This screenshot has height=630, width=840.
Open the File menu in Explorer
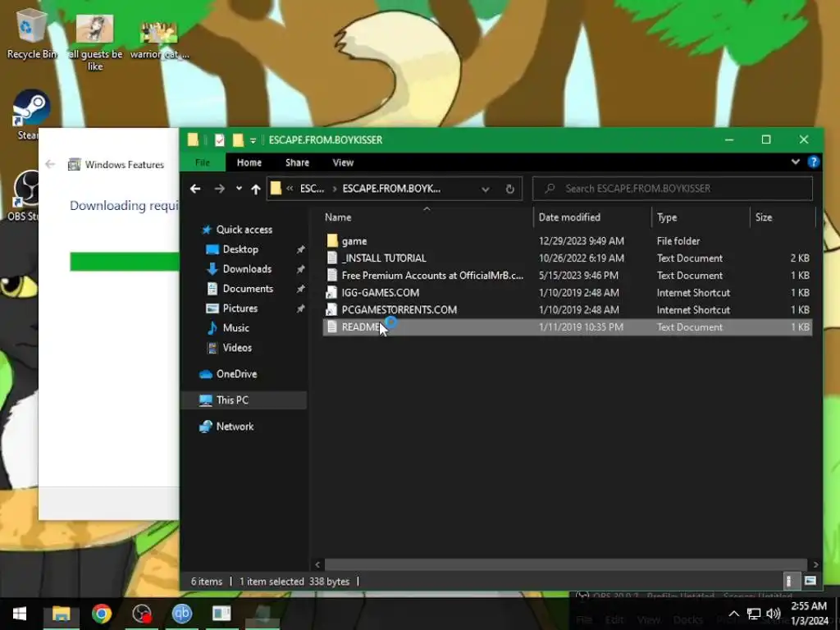(203, 162)
